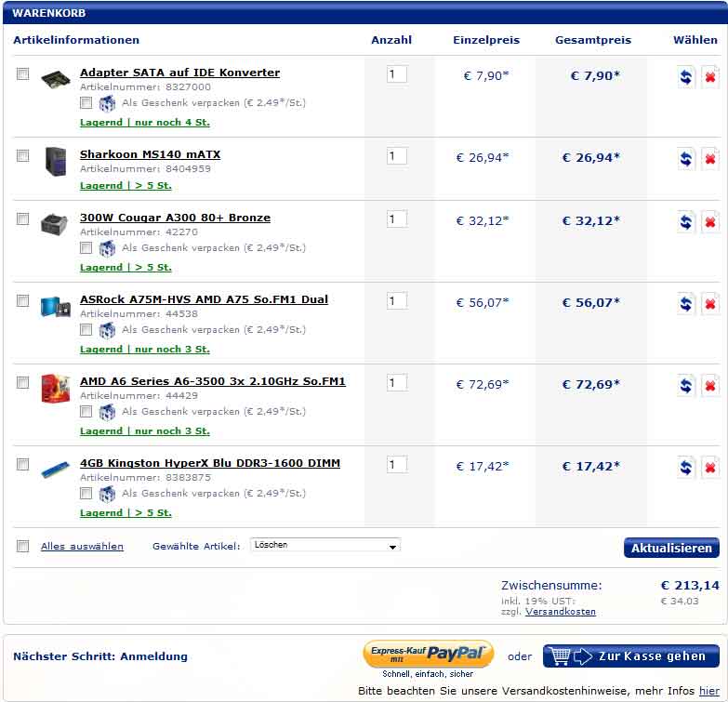Edit quantity field for 300W Cougar A300

(397, 219)
